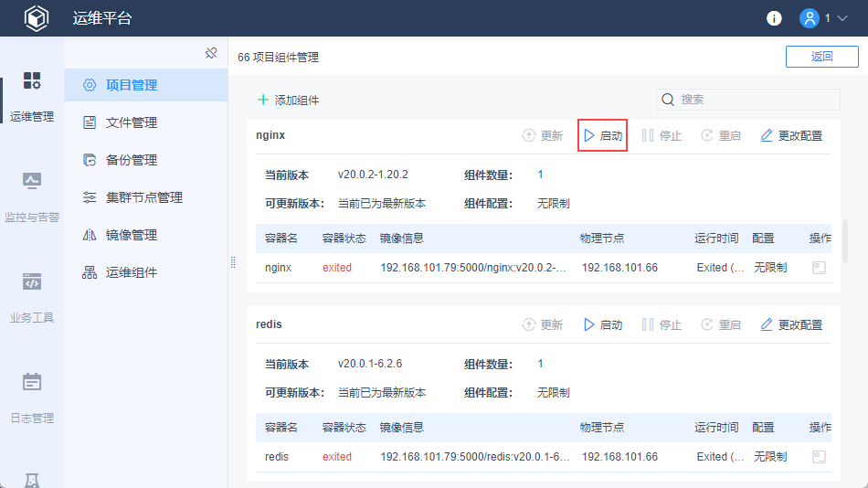
Task: Click 添加组件 to add a component
Action: point(289,100)
